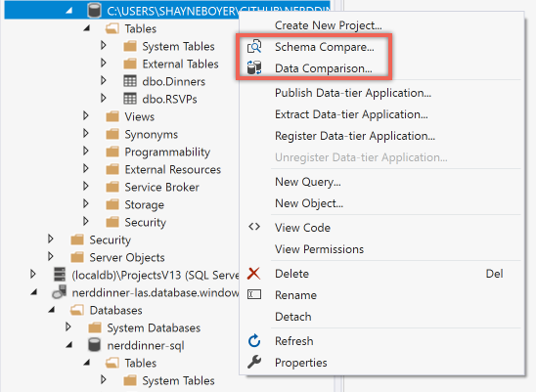The width and height of the screenshot is (536, 392).
Task: Select External Resources tree label
Action: coord(172,169)
